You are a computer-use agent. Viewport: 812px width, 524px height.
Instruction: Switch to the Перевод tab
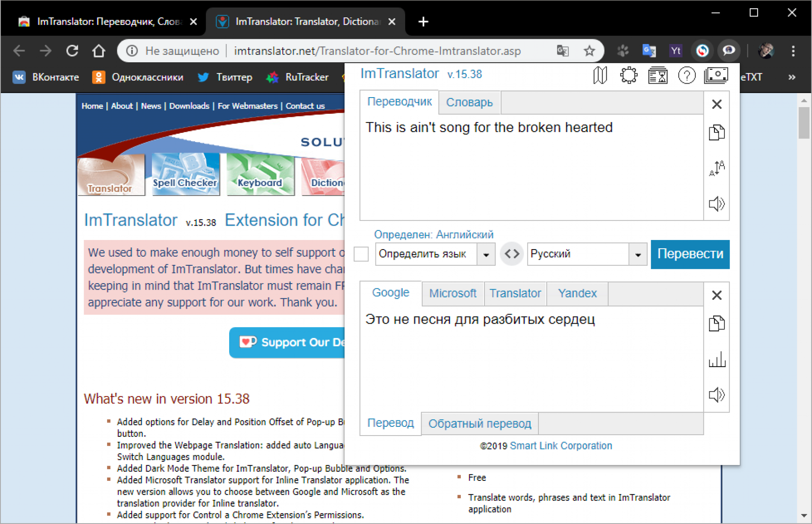[x=391, y=423]
